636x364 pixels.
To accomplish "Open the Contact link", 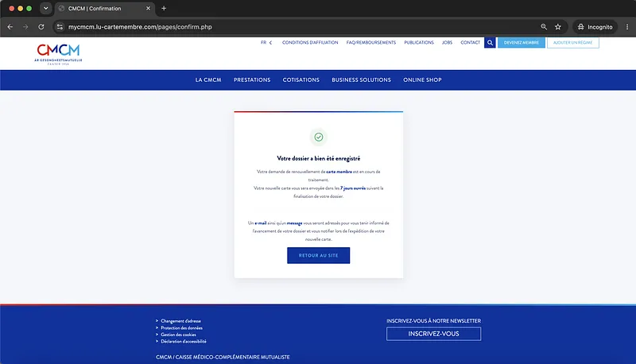I will tap(470, 42).
